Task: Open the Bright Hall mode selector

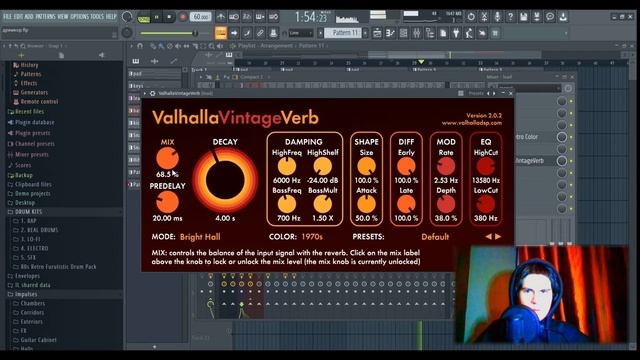Action: 200,237
